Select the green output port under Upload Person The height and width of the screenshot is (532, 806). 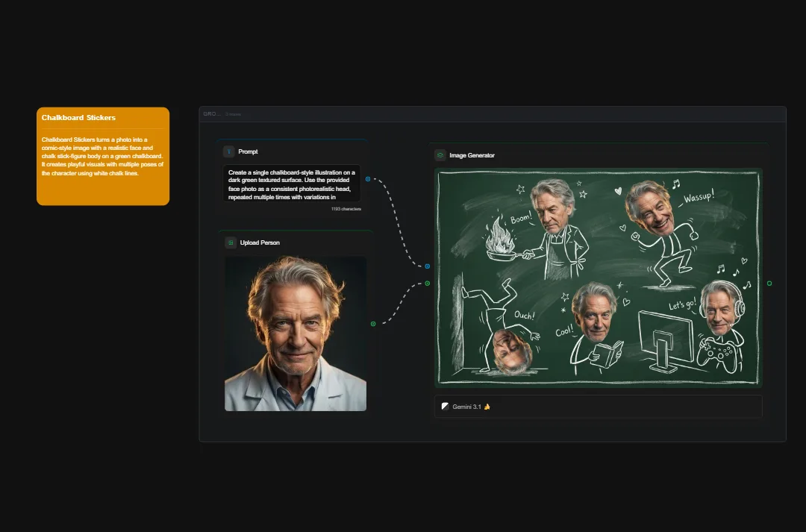click(x=372, y=323)
